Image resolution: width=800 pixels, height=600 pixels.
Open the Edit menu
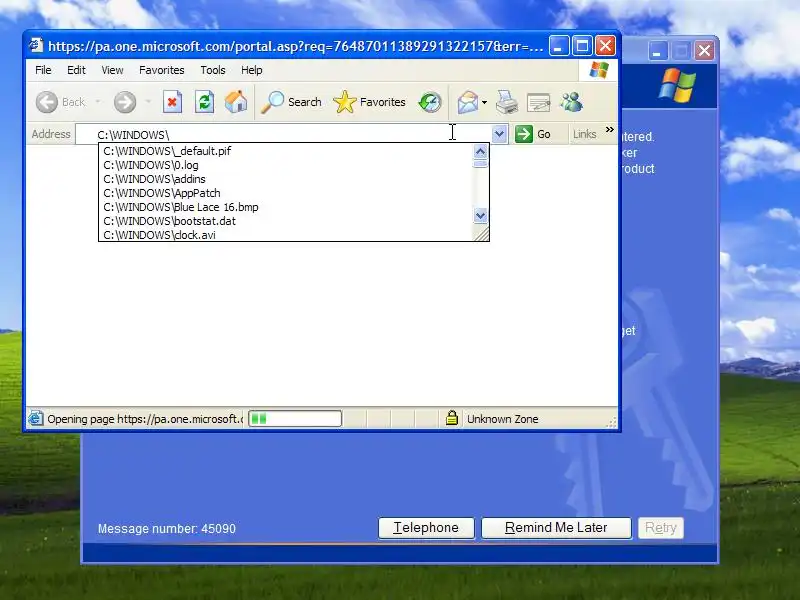pyautogui.click(x=76, y=70)
